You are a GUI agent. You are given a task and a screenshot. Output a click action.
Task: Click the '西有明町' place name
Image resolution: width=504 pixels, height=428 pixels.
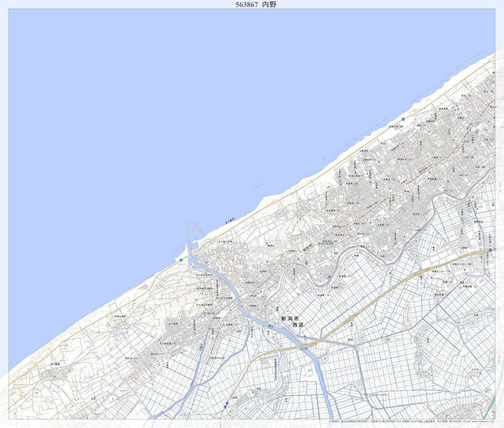pos(444,109)
